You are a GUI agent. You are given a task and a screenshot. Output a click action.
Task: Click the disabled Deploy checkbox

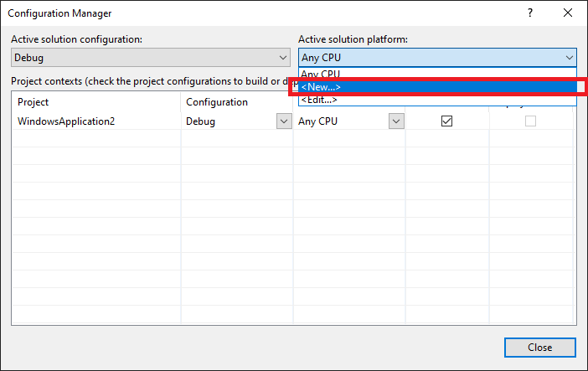click(530, 121)
